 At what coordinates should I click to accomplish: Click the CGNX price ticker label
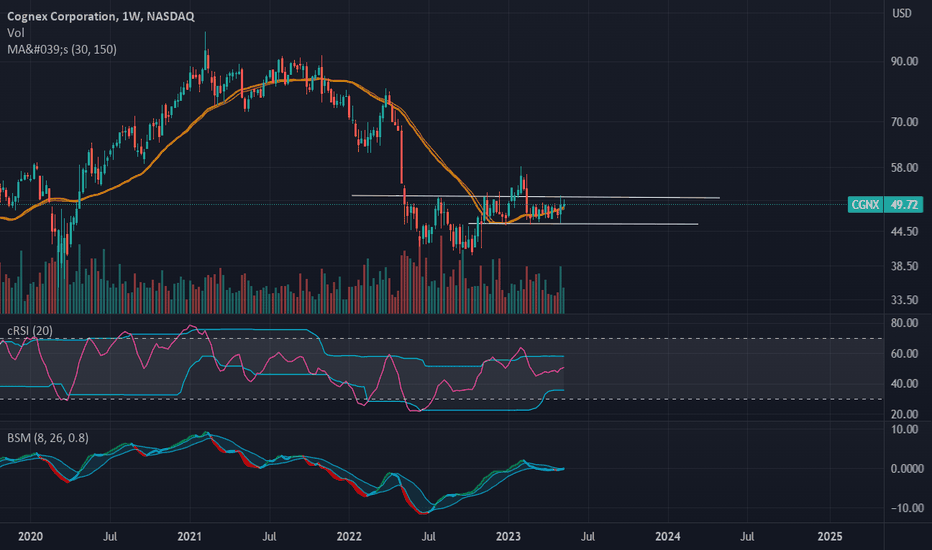(x=865, y=205)
